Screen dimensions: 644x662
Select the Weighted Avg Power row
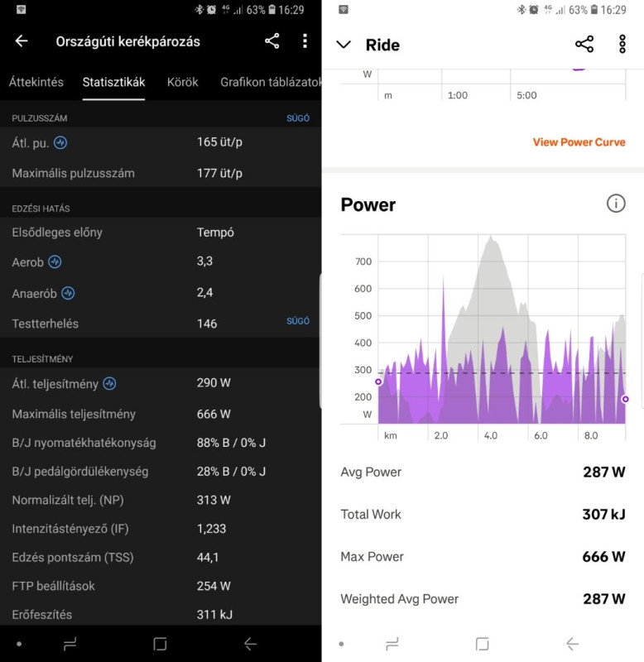point(483,598)
